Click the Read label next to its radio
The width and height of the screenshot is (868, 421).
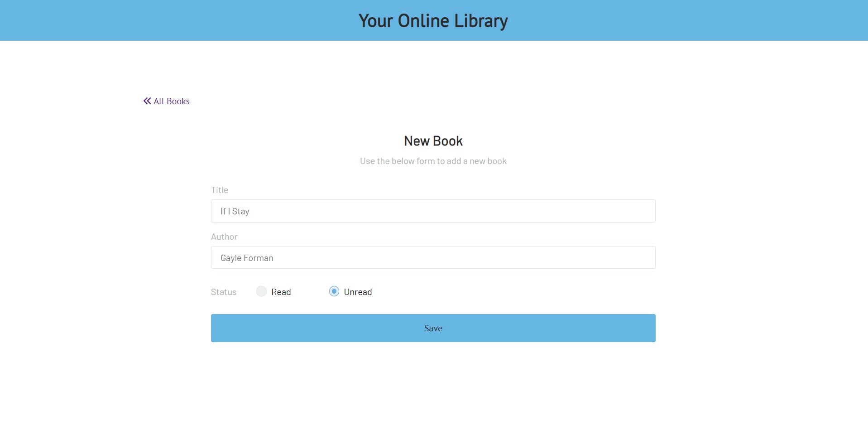(x=281, y=291)
